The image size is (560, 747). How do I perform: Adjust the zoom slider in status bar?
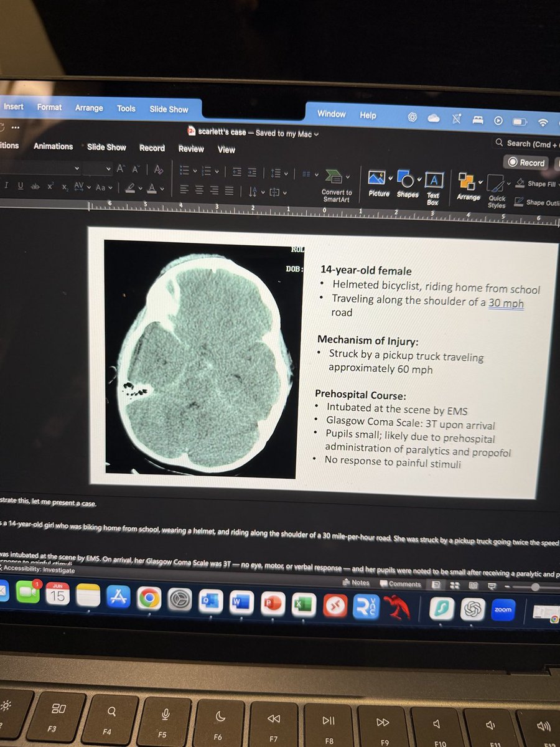point(536,587)
